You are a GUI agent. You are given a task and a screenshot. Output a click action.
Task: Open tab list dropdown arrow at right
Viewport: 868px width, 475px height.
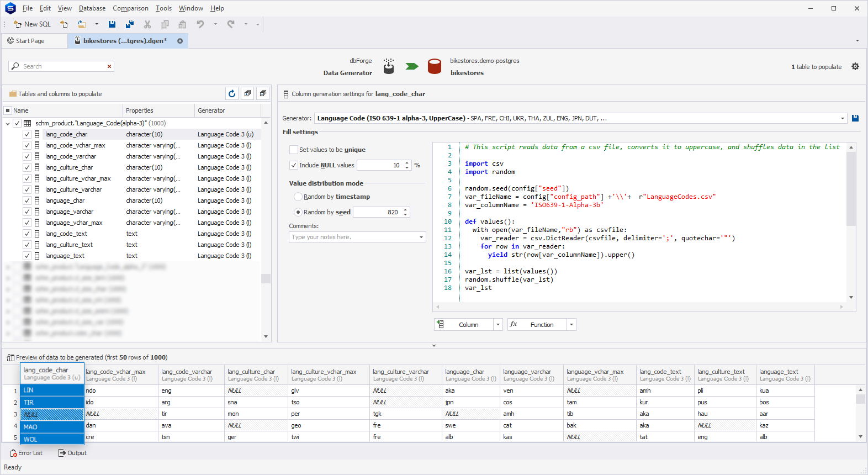(x=858, y=41)
